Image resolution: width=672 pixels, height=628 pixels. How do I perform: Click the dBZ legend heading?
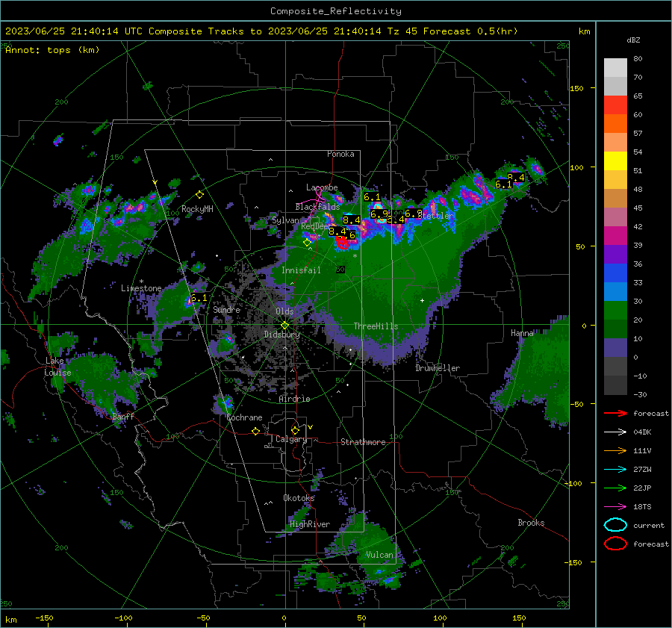click(x=633, y=40)
